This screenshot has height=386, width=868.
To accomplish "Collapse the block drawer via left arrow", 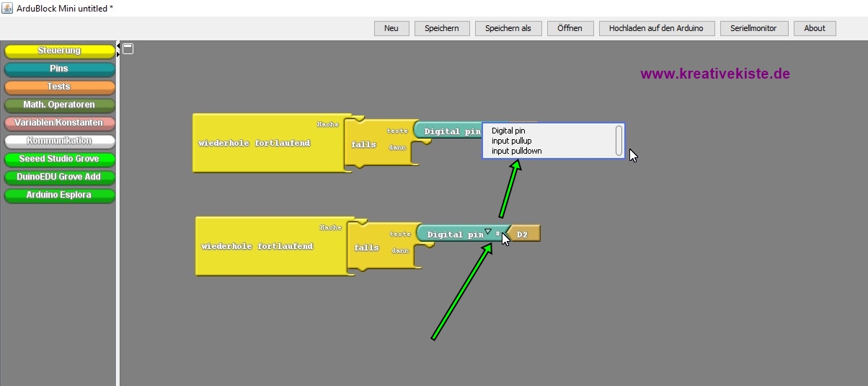I will 118,46.
